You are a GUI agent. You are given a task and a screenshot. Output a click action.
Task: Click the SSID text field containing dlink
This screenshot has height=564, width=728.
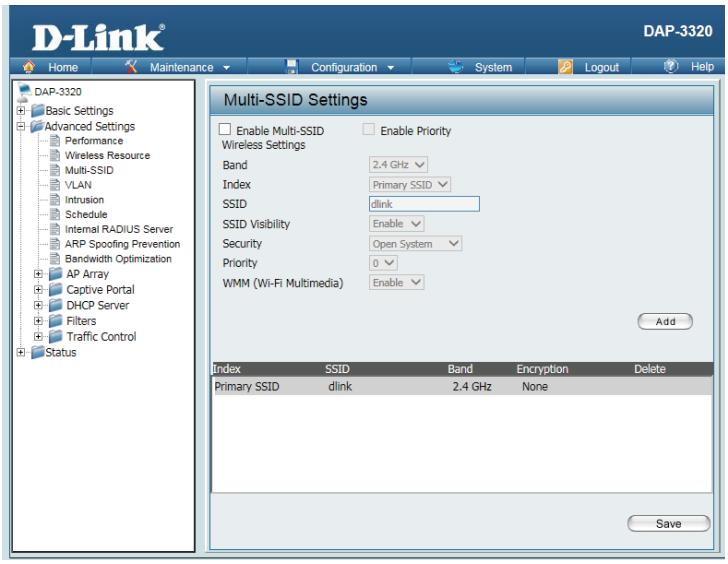tap(424, 204)
